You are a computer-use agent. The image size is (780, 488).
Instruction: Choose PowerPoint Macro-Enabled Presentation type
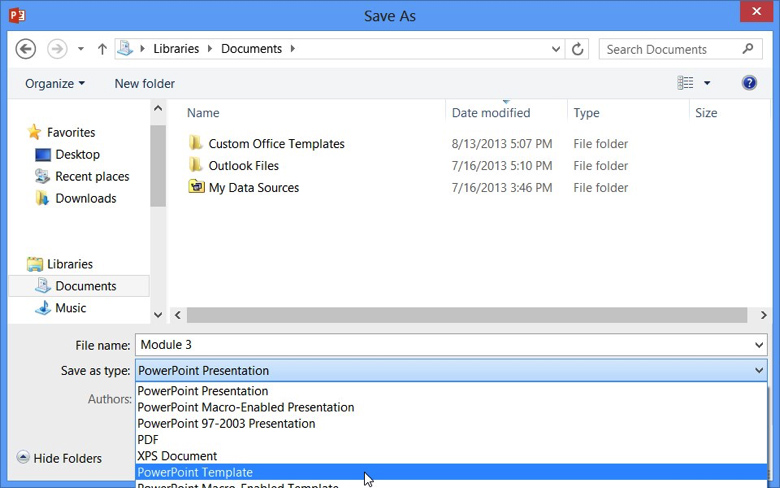(451, 407)
